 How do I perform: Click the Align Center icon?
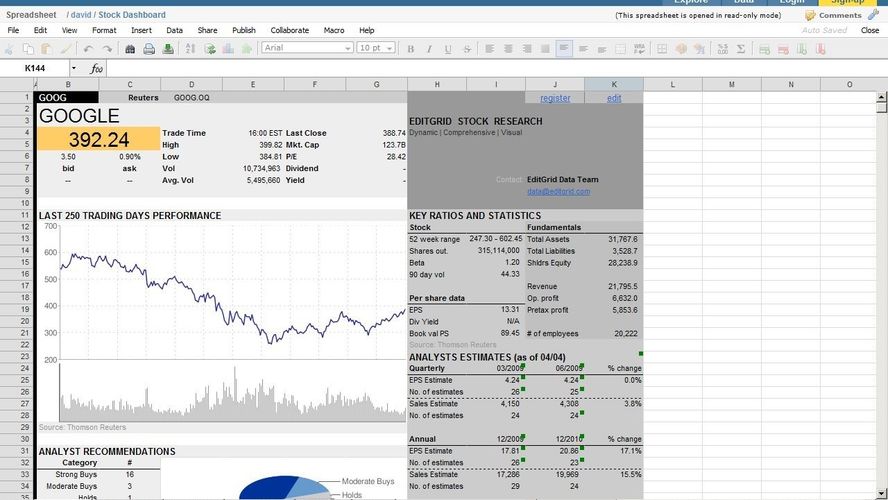[x=508, y=49]
